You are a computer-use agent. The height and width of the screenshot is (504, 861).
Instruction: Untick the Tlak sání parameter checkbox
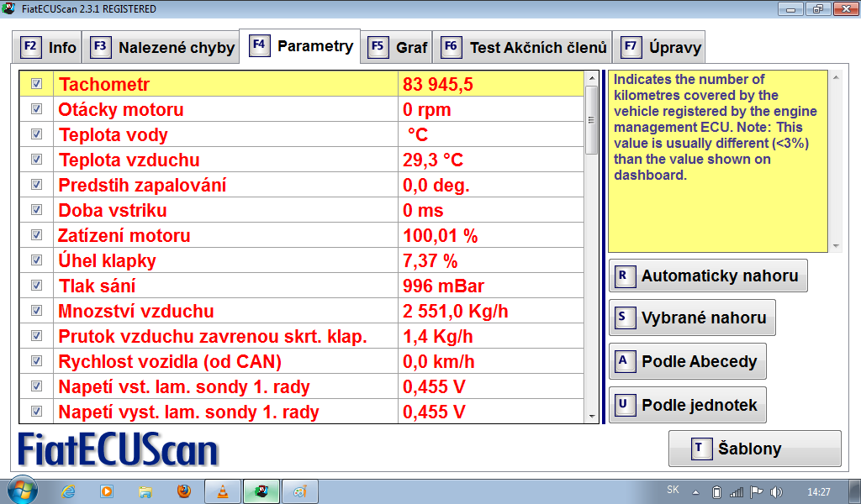pyautogui.click(x=36, y=286)
